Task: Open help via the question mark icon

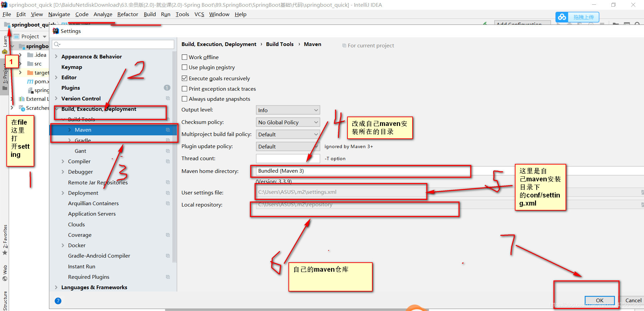Action: (58, 301)
